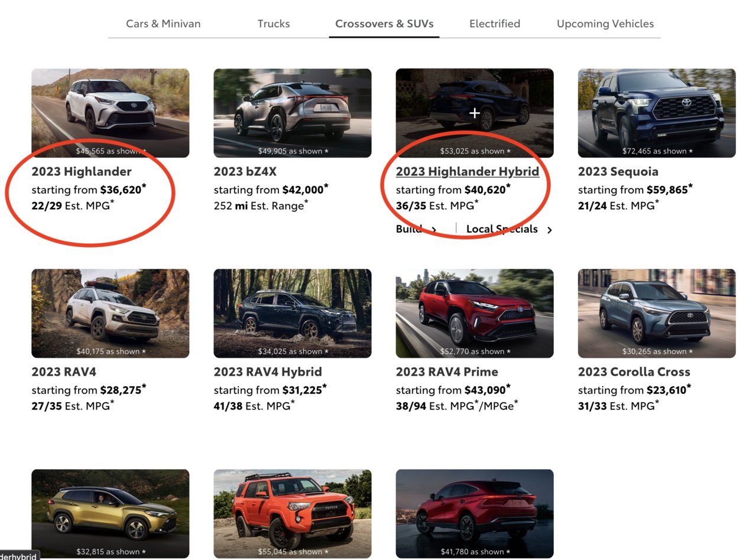Click the plus icon on the Highlander Hybrid photo
Viewport: 756px width, 560px height.
click(x=475, y=113)
